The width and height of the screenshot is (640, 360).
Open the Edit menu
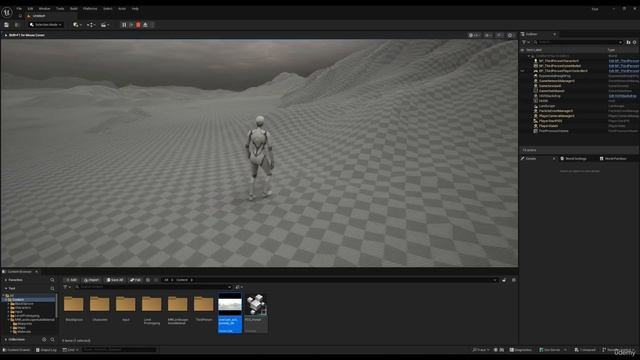[30, 9]
